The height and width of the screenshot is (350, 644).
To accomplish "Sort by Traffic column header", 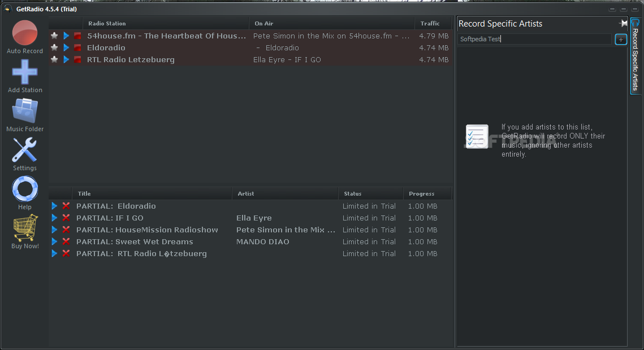I will [433, 23].
